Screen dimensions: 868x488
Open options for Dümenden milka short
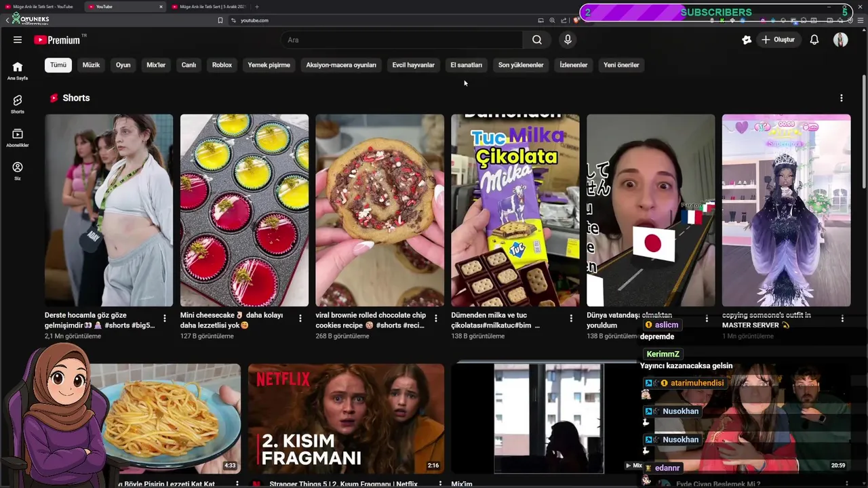(571, 319)
